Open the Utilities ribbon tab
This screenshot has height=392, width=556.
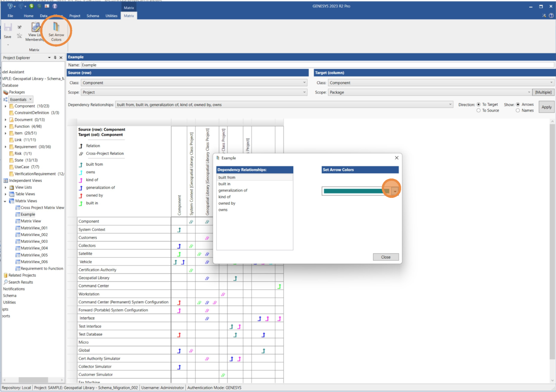[x=111, y=16]
